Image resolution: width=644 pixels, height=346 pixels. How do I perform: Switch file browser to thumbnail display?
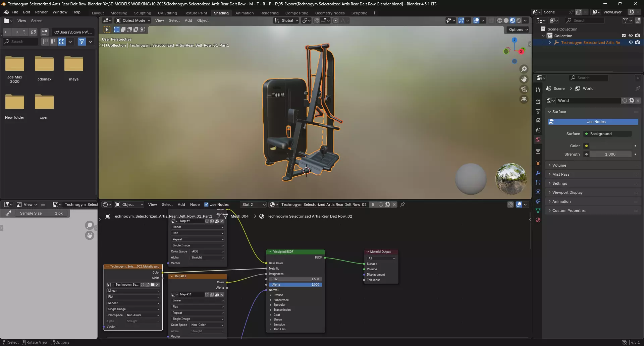62,42
